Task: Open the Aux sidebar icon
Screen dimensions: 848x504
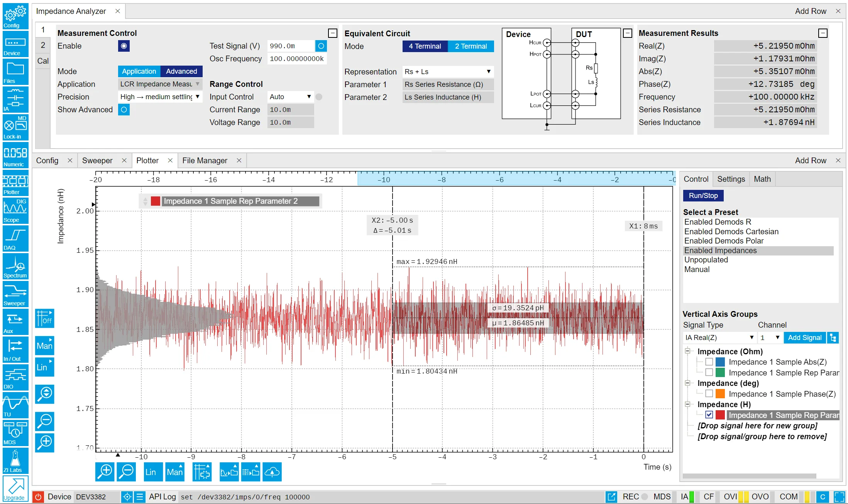Action: coord(15,322)
